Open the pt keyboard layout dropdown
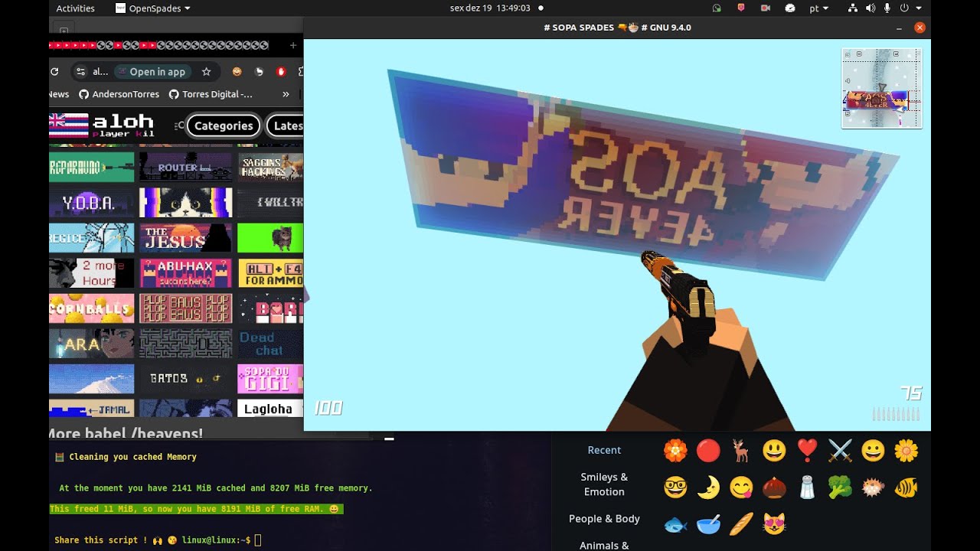Viewport: 980px width, 551px height. click(818, 8)
